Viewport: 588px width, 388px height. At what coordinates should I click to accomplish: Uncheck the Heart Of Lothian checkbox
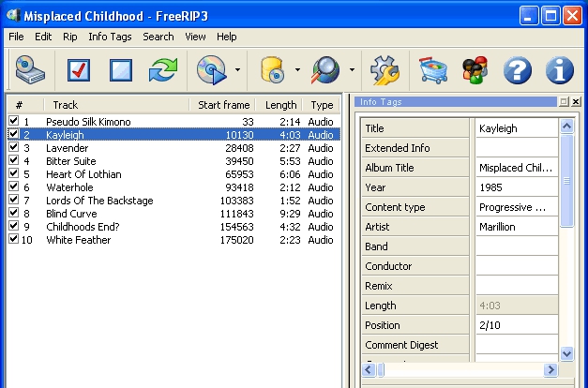tap(13, 172)
